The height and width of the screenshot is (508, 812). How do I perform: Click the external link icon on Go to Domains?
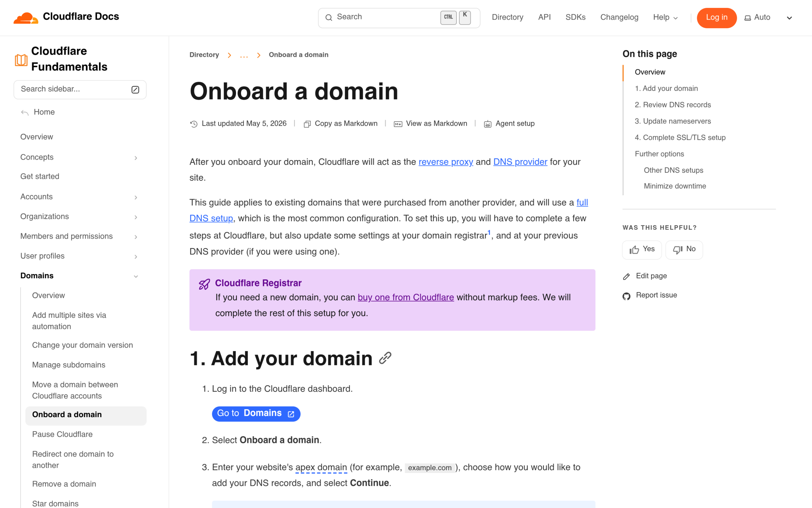click(x=291, y=414)
